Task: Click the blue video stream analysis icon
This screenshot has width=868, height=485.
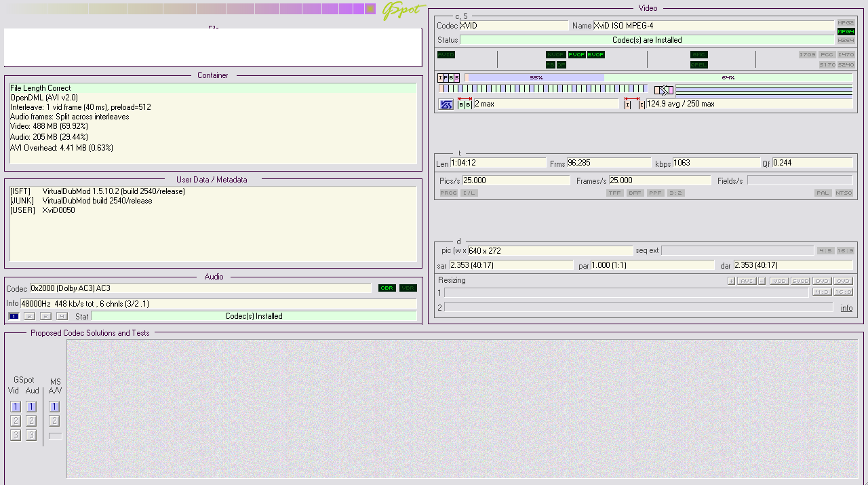Action: (x=446, y=104)
